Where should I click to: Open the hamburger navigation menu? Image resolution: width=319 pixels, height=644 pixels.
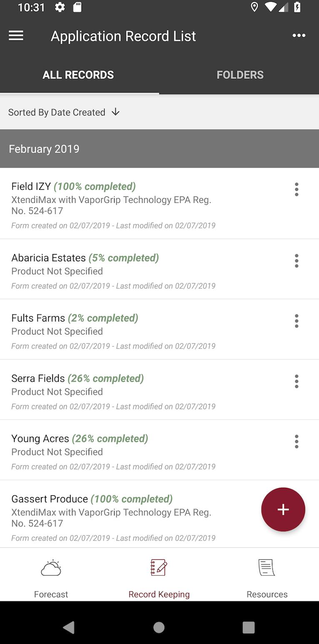tap(16, 36)
